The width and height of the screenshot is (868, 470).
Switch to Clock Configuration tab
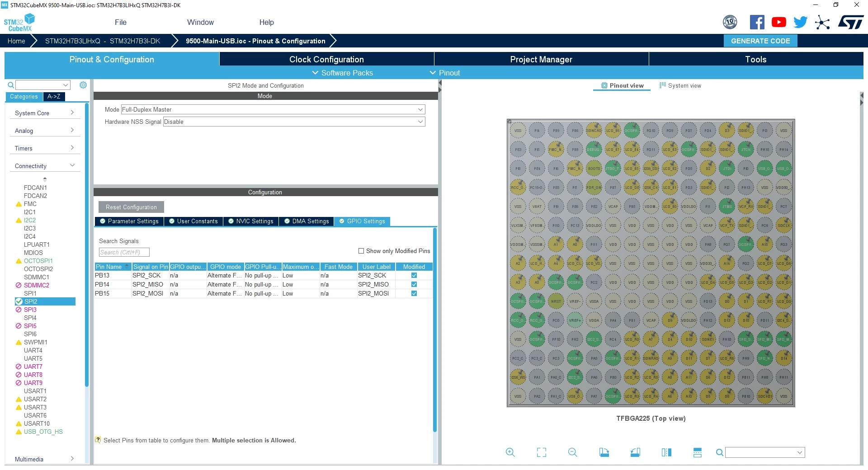click(x=326, y=59)
